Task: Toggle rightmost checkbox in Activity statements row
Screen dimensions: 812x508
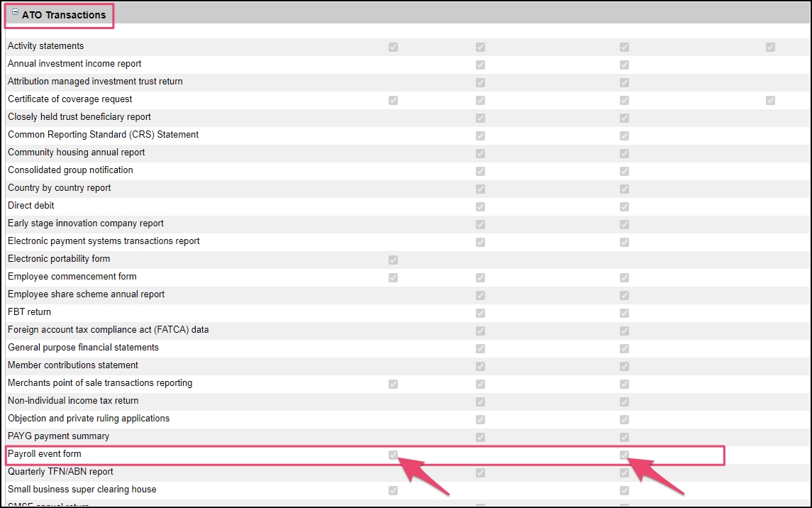Action: point(770,47)
